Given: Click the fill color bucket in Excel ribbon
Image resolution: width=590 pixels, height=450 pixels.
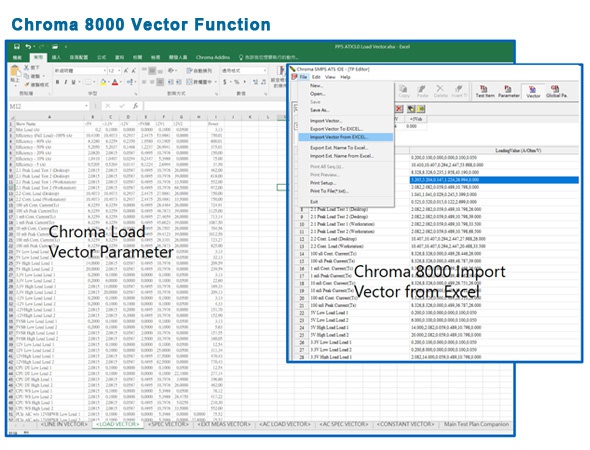Looking at the screenshot, I should (x=103, y=82).
